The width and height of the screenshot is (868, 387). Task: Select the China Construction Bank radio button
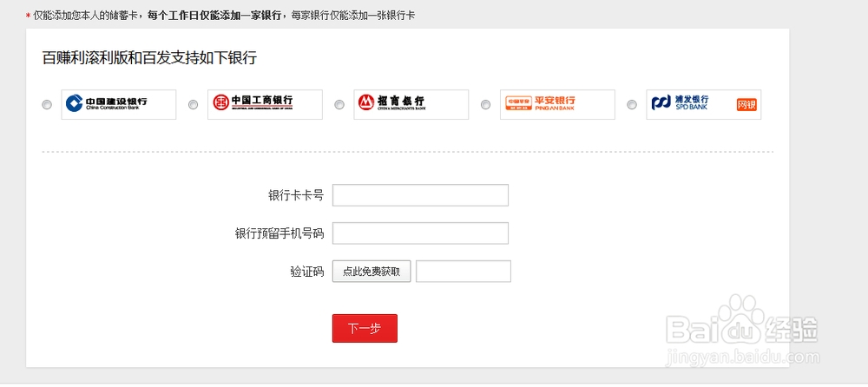(47, 105)
